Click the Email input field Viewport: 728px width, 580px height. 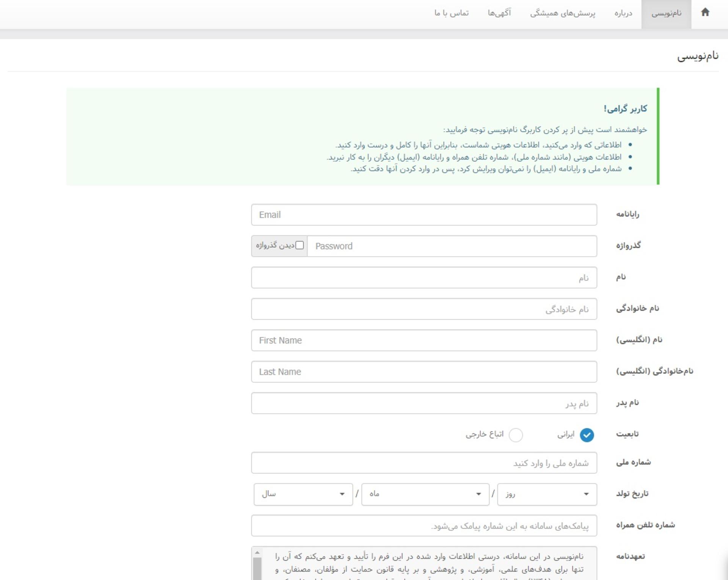(424, 215)
